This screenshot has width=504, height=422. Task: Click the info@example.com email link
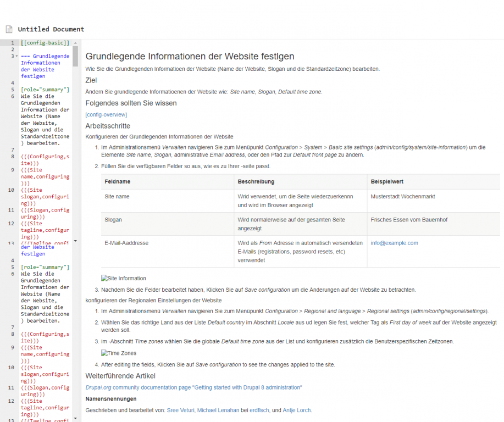[x=394, y=243]
